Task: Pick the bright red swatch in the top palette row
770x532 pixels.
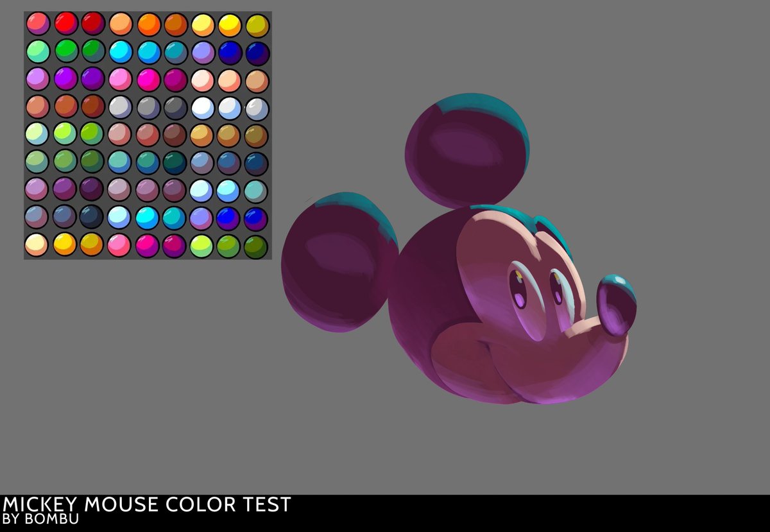Action: (65, 24)
